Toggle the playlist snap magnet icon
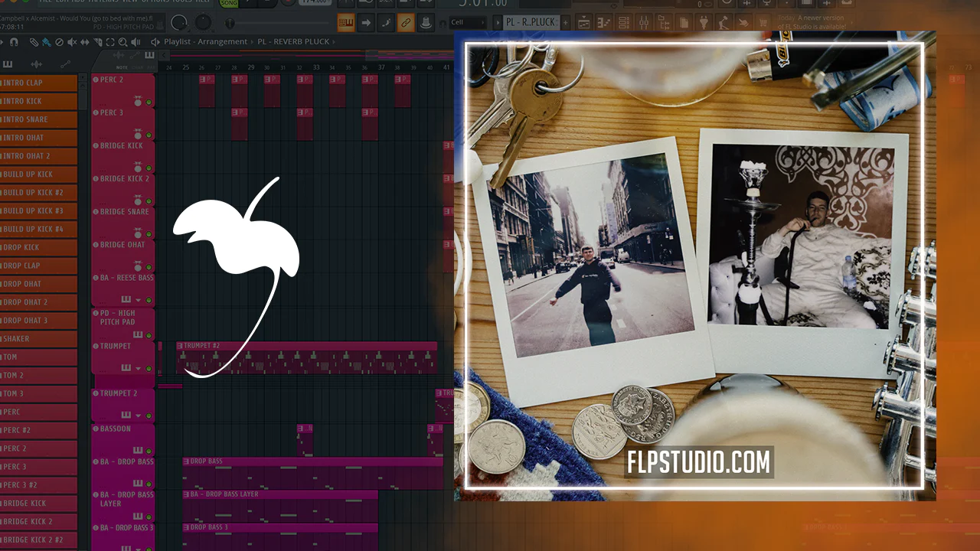 pos(14,42)
